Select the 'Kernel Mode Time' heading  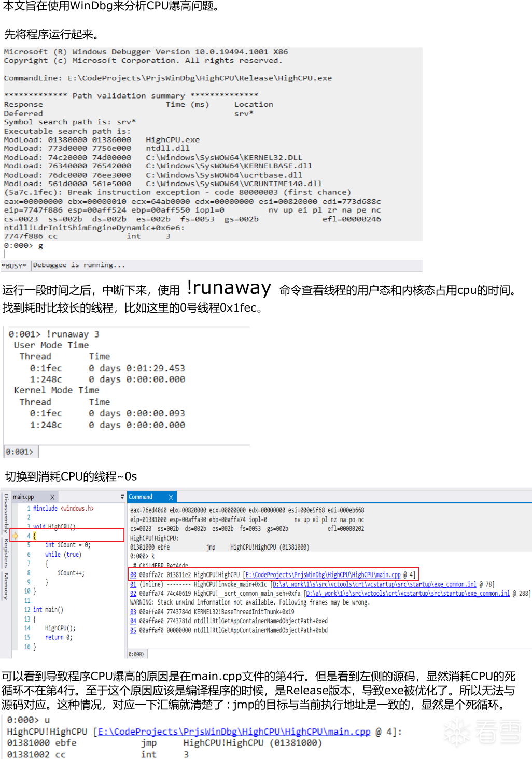(57, 390)
